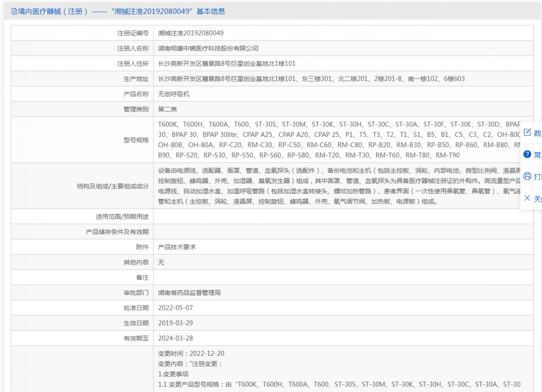542x392 pixels.
Task: Click the management class value 第二类
Action: point(168,109)
